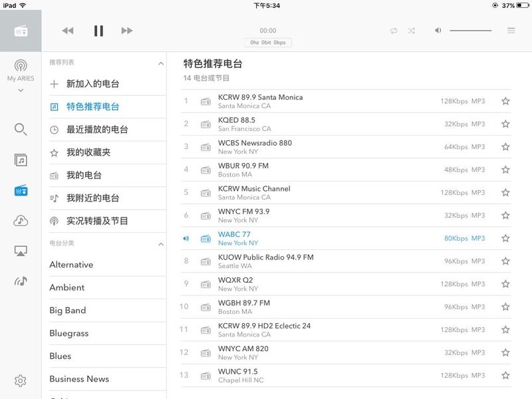Skip to previous track with rewind button
Viewport: 532px width, 399px height.
(x=68, y=31)
